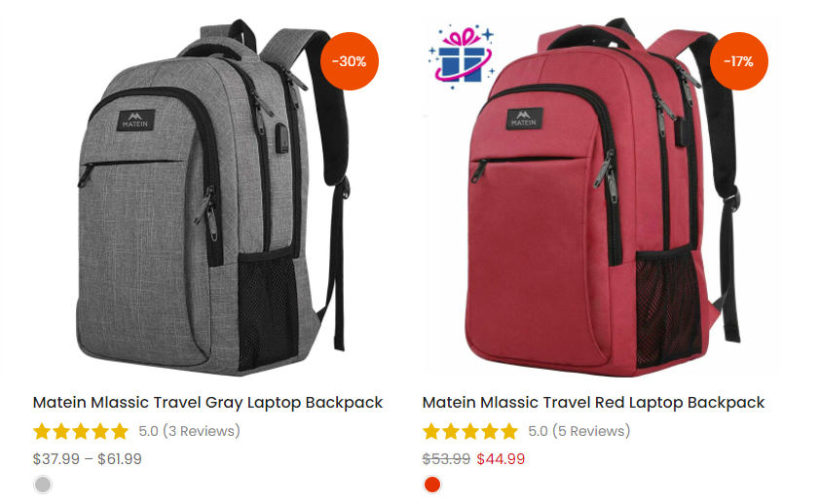
Task: Click the $44.99 sale price
Action: 501,459
